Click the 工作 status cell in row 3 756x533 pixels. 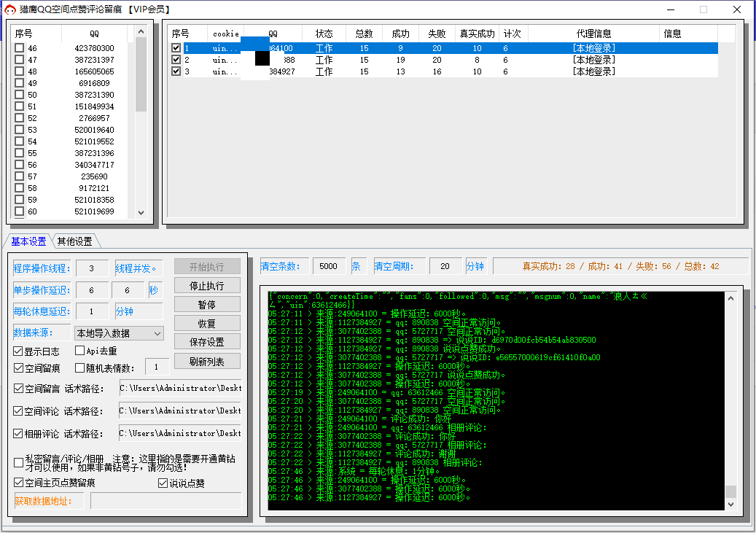pyautogui.click(x=324, y=71)
